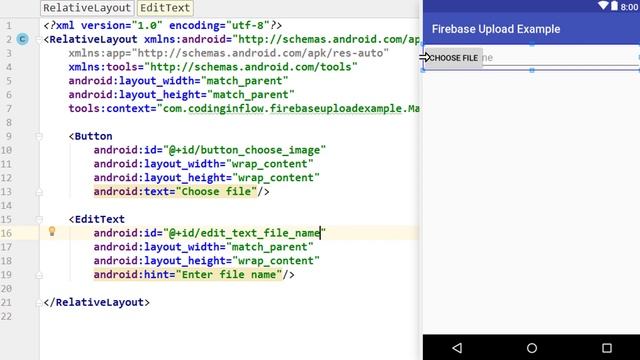Click the xml version declaration line
Image resolution: width=640 pixels, height=360 pixels.
(x=163, y=25)
